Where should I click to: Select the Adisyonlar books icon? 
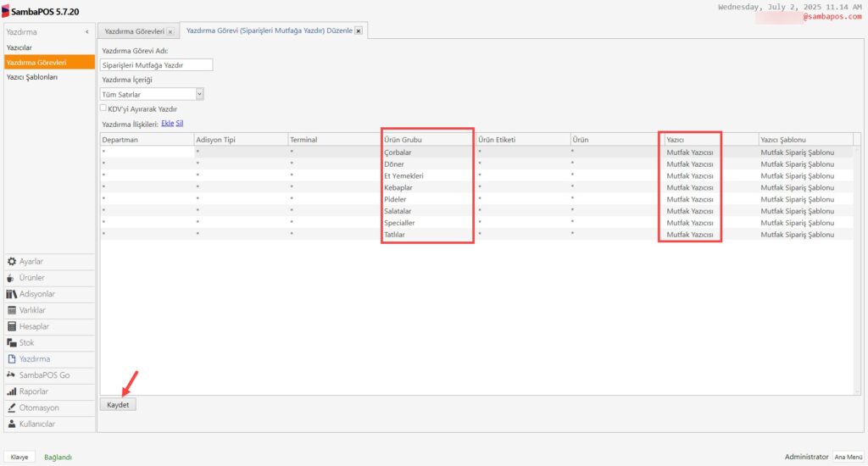coord(12,294)
